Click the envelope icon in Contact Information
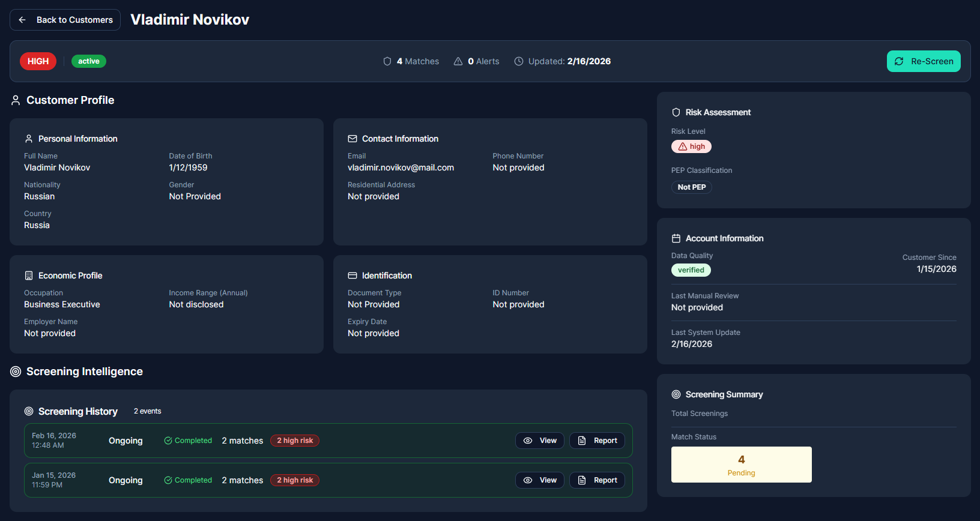The image size is (980, 521). pos(352,139)
